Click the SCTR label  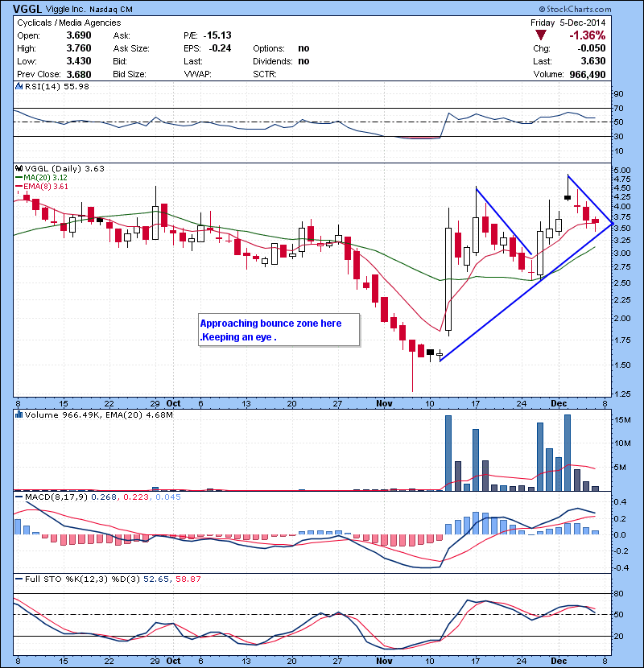(265, 74)
